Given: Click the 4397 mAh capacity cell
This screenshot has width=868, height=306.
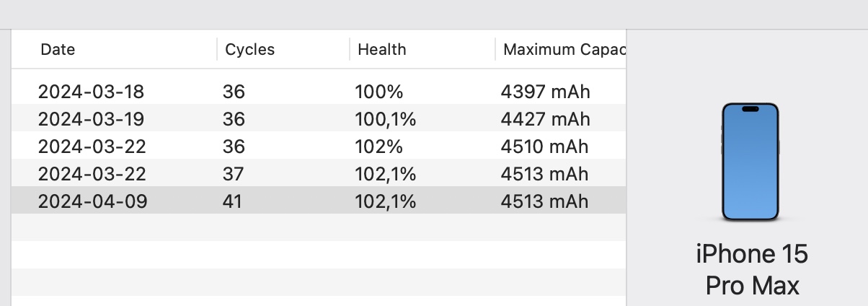Looking at the screenshot, I should click(545, 92).
